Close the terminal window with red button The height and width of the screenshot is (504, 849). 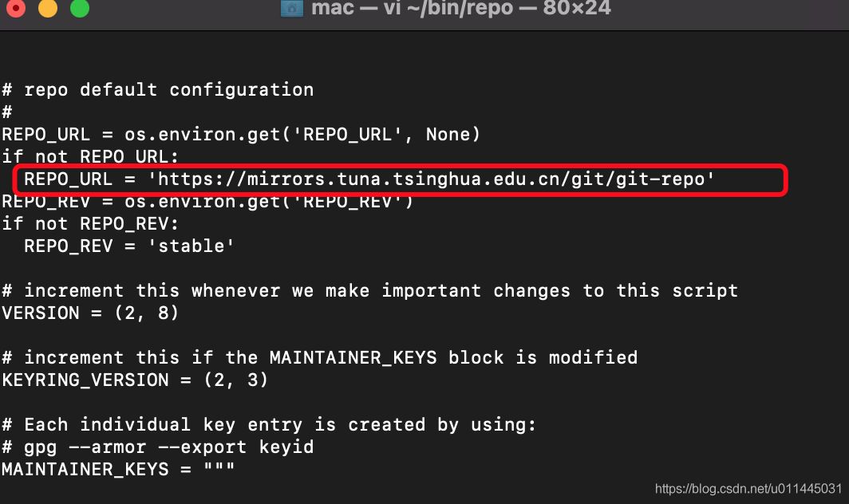coord(16,8)
